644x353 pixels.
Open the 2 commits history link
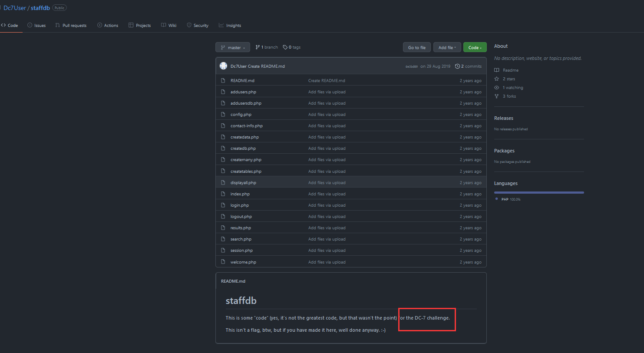tap(468, 66)
